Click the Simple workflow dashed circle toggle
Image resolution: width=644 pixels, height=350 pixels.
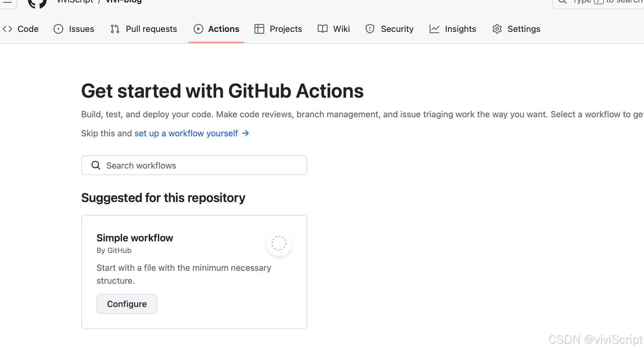[x=279, y=243]
